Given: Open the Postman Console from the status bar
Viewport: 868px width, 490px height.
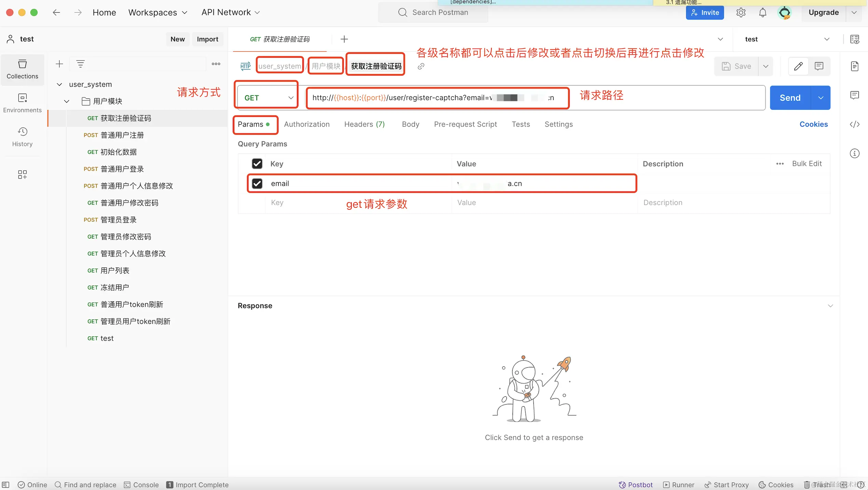Looking at the screenshot, I should click(141, 485).
